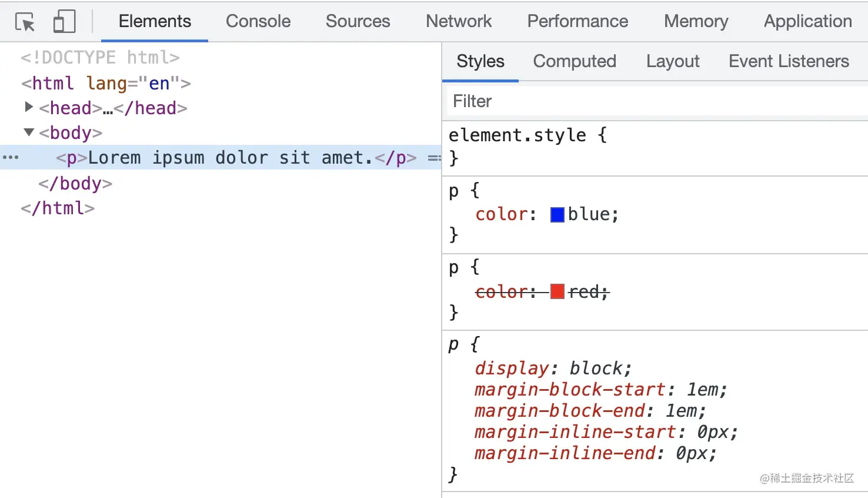Screen dimensions: 868x498
Task: Switch to the Application tab
Action: point(807,21)
